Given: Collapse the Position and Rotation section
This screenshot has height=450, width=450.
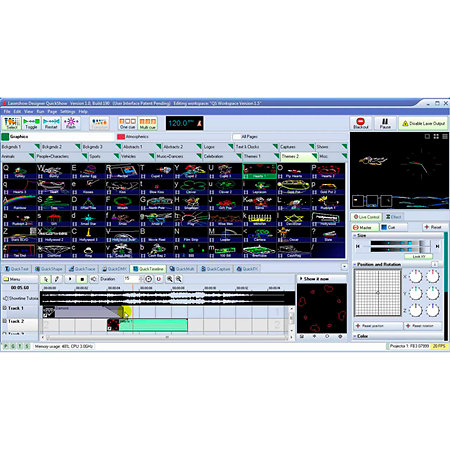Looking at the screenshot, I should (355, 264).
